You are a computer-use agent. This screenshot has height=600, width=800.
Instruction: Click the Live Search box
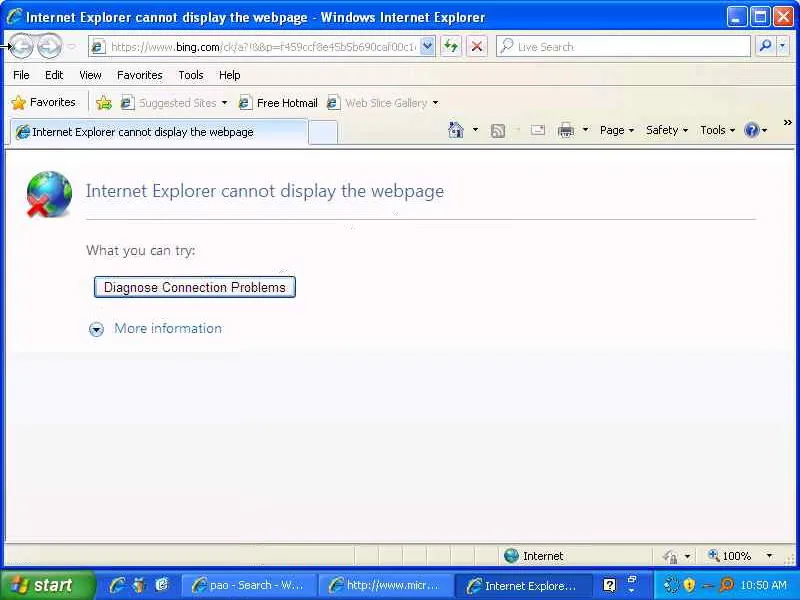(x=623, y=46)
